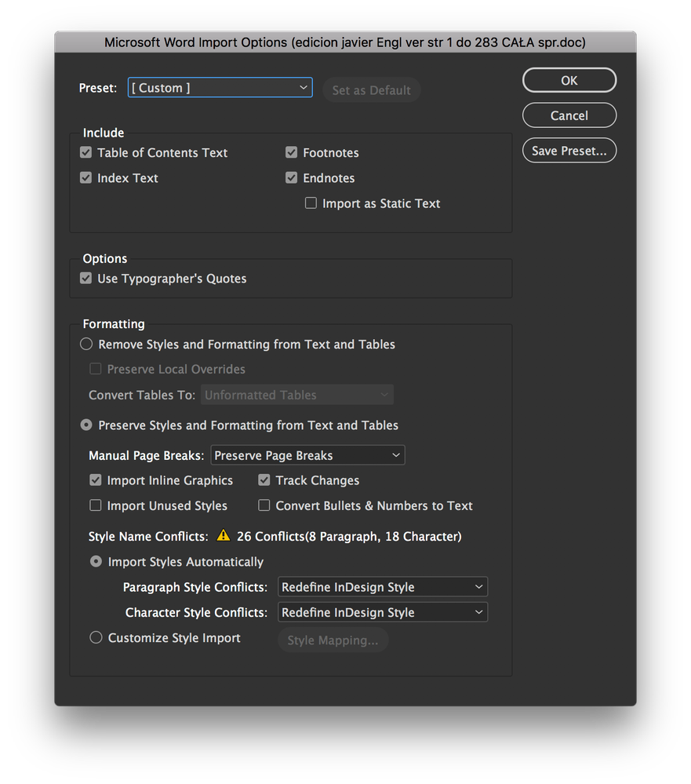Open Character Style Conflicts dropdown
The image size is (691, 784).
(x=383, y=612)
